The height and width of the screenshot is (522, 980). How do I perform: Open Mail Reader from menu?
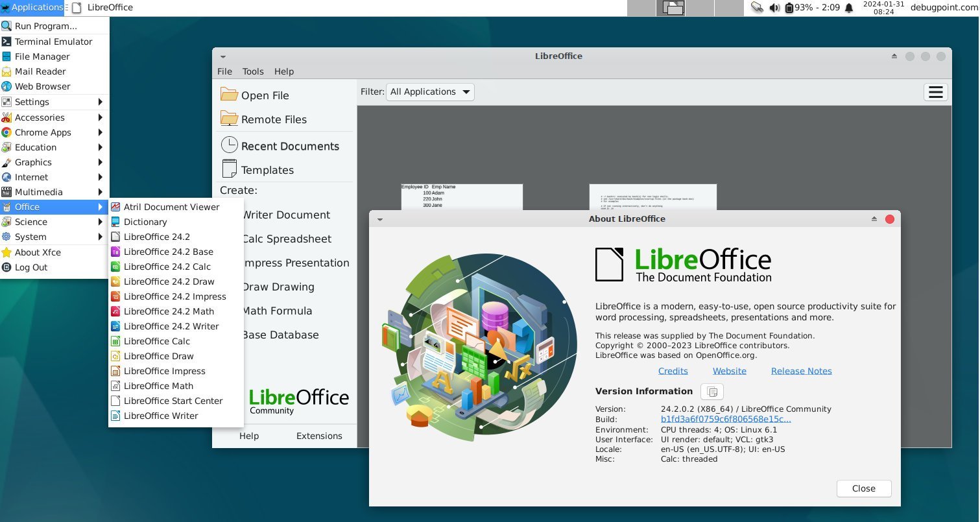coord(54,71)
